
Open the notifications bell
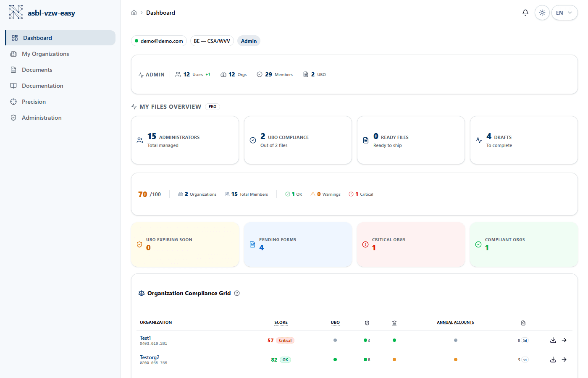pyautogui.click(x=525, y=13)
